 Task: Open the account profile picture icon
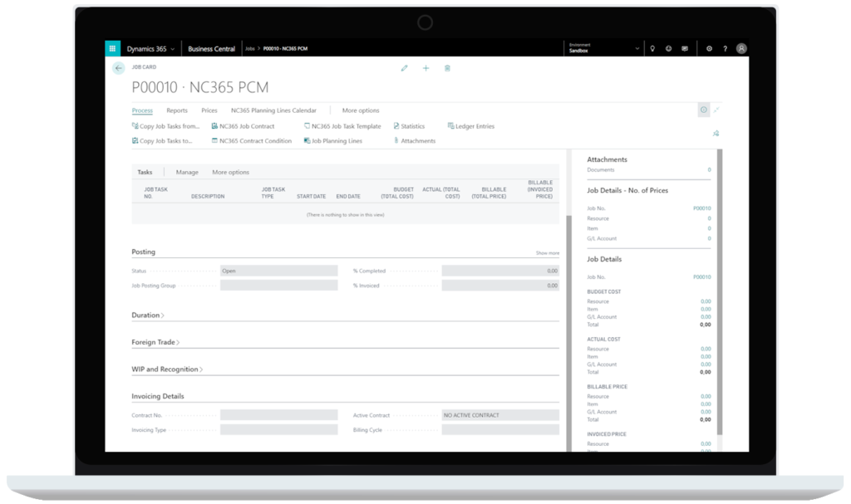pos(742,48)
